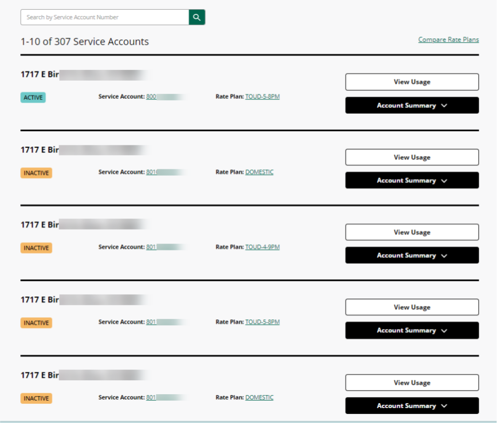The height and width of the screenshot is (423, 504).
Task: Click the green magnifier search button
Action: pyautogui.click(x=196, y=17)
